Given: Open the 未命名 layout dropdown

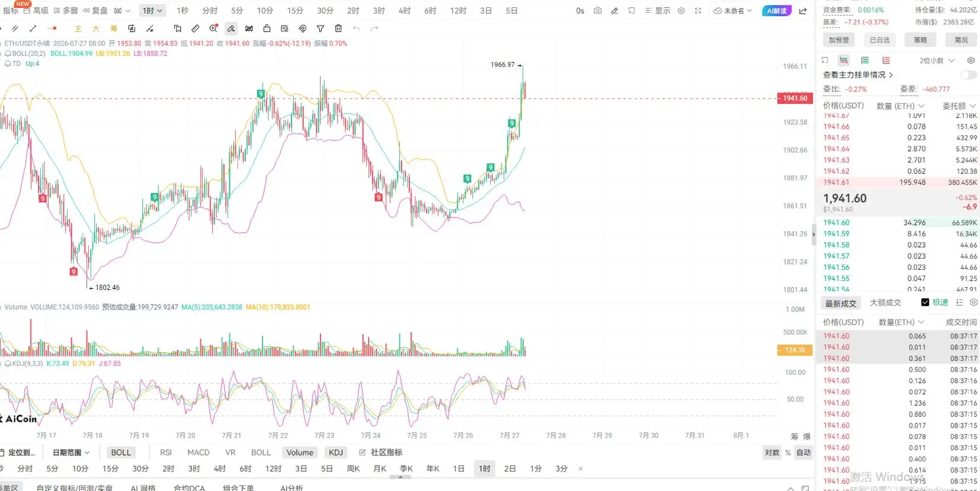Looking at the screenshot, I should (733, 11).
